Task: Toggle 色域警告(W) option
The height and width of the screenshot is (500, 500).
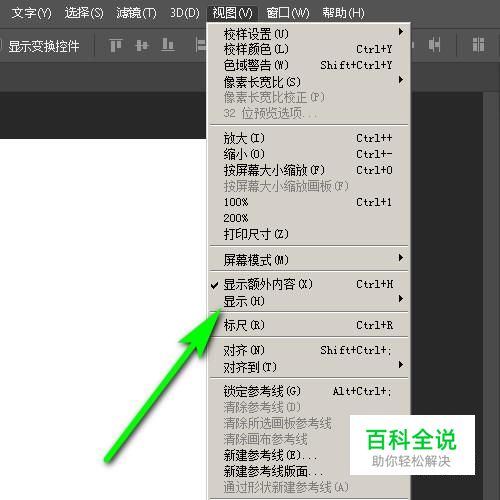Action: [309, 65]
